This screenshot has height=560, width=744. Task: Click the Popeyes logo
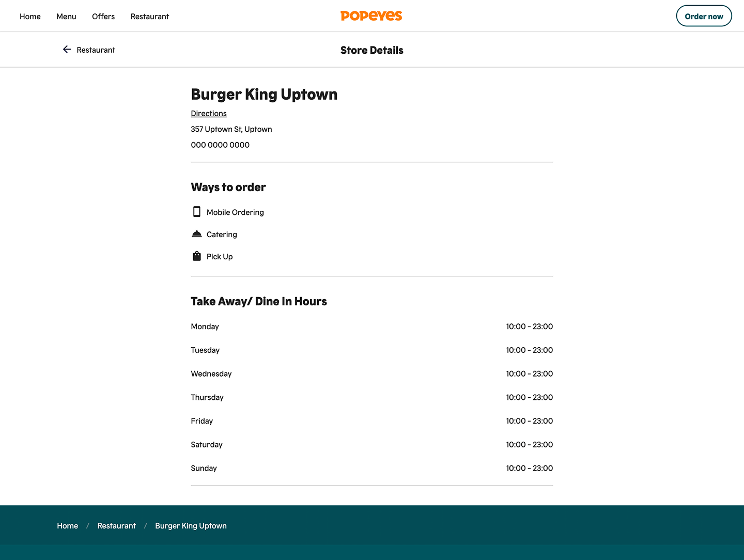pyautogui.click(x=371, y=16)
